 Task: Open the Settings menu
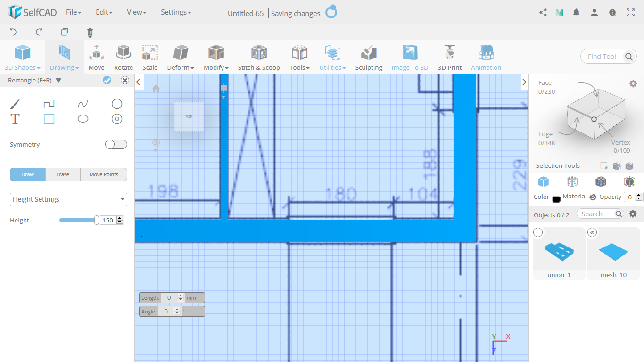[x=176, y=12]
